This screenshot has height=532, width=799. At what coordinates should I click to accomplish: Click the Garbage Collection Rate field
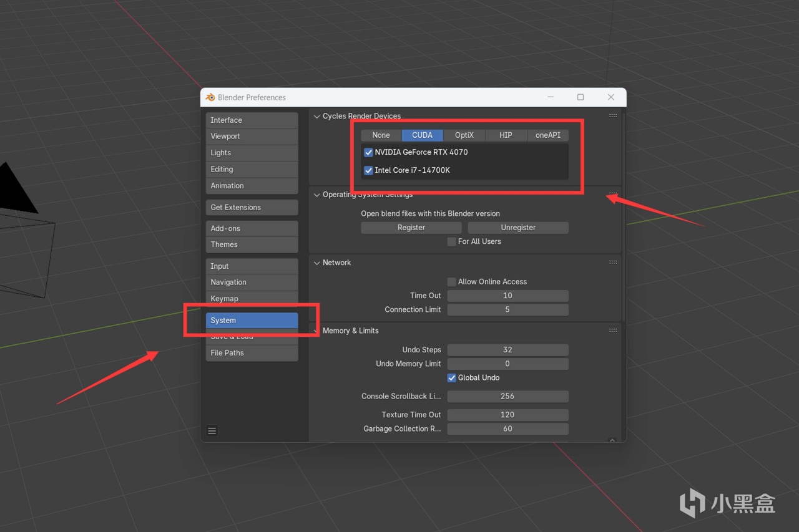click(507, 428)
